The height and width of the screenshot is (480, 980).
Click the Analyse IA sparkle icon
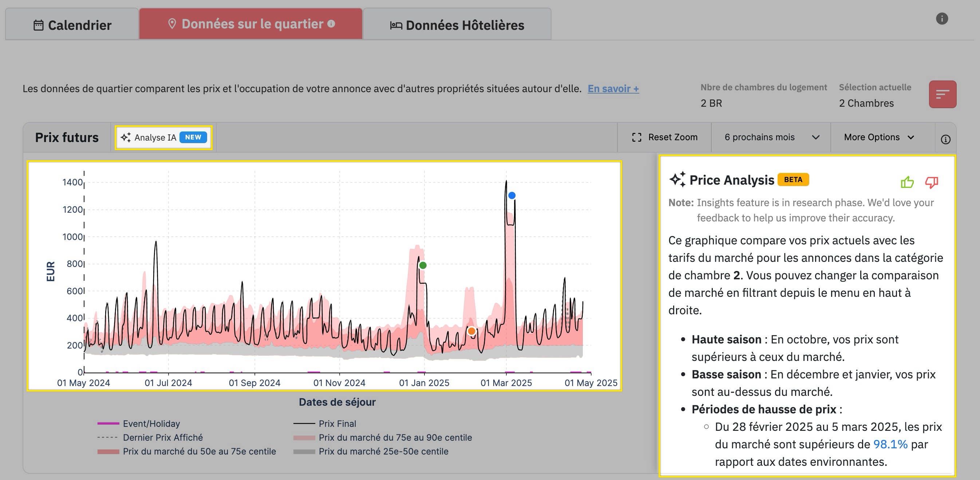[126, 137]
